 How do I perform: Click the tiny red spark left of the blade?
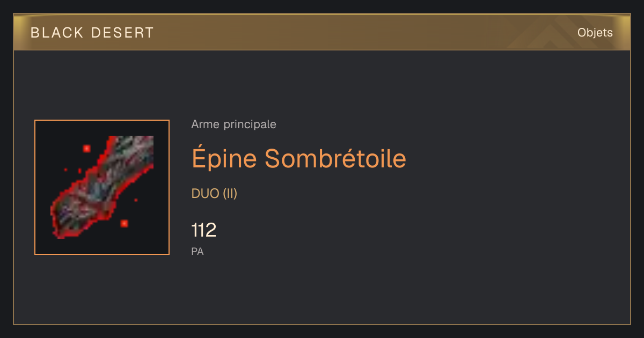point(65,170)
